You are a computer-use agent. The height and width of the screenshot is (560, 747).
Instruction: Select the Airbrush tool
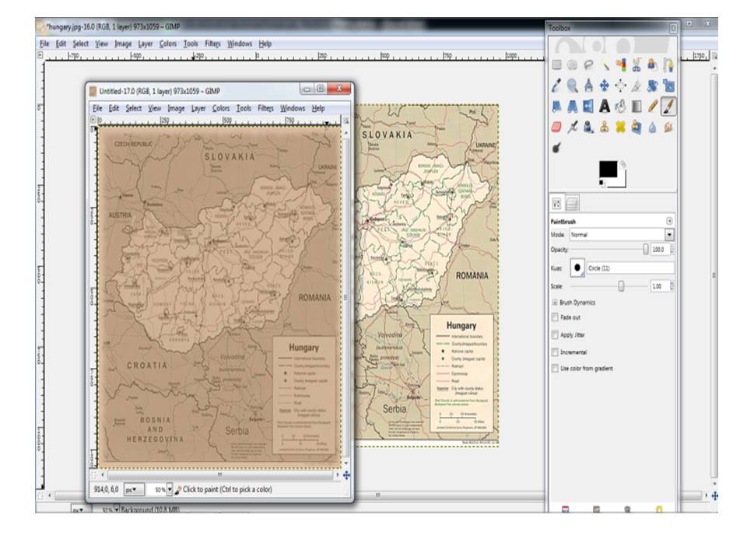coord(572,127)
